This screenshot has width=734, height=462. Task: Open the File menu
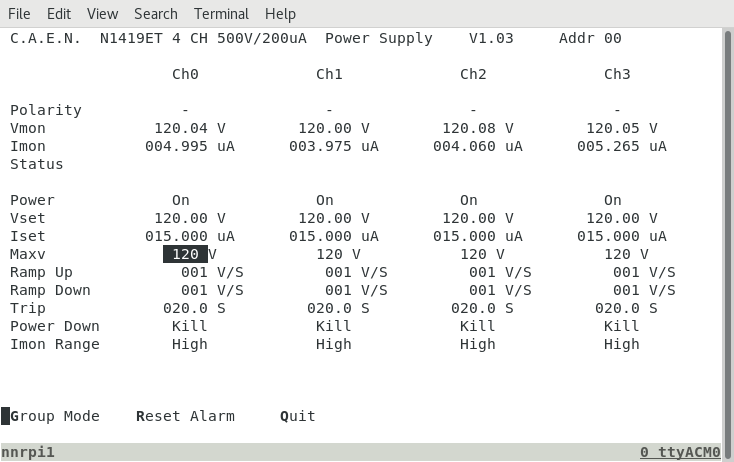(x=19, y=14)
